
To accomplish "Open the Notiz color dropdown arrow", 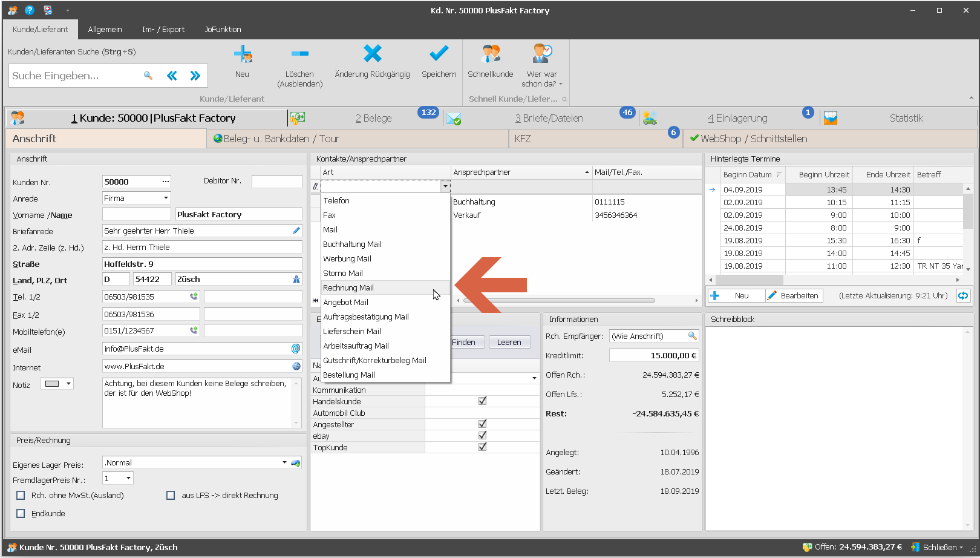I will 68,384.
